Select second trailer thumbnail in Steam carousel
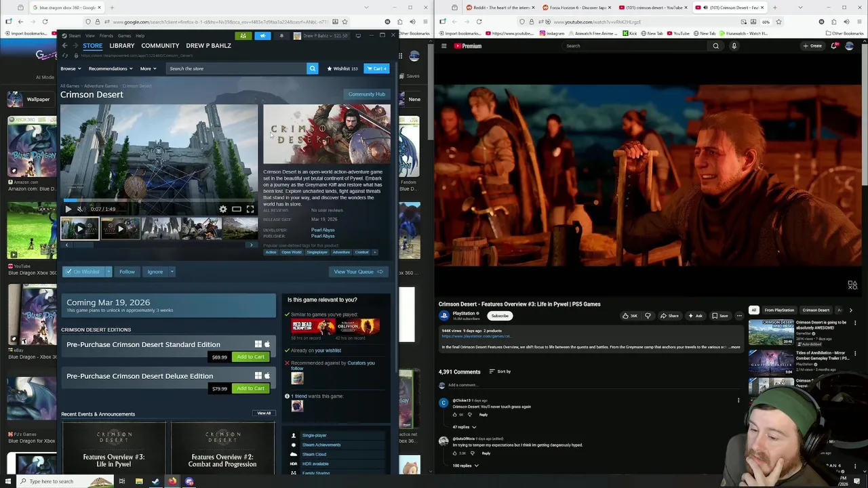The image size is (868, 488). point(120,228)
